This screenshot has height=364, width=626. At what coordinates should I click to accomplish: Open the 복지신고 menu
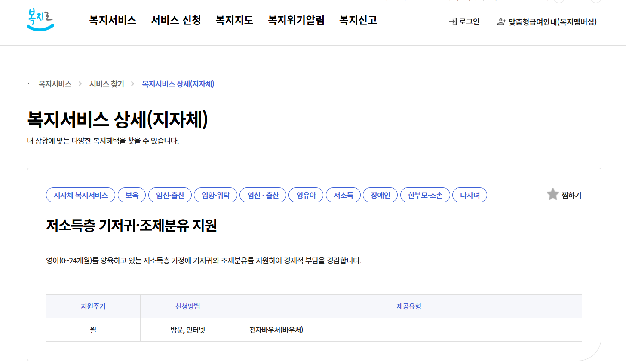point(358,20)
